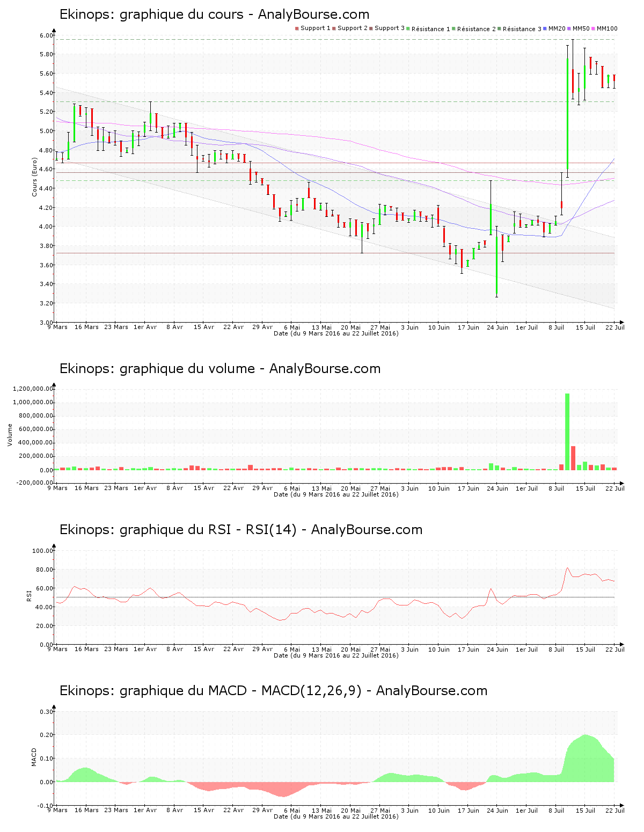Click the Support 2 legend entry
This screenshot has width=644, height=832.
click(350, 28)
